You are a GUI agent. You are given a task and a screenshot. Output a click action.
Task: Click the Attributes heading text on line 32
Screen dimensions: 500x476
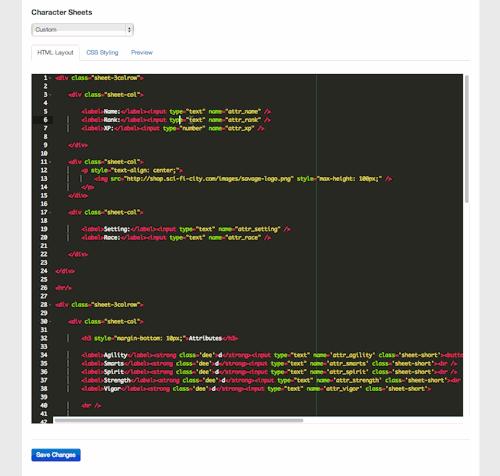[x=205, y=338]
